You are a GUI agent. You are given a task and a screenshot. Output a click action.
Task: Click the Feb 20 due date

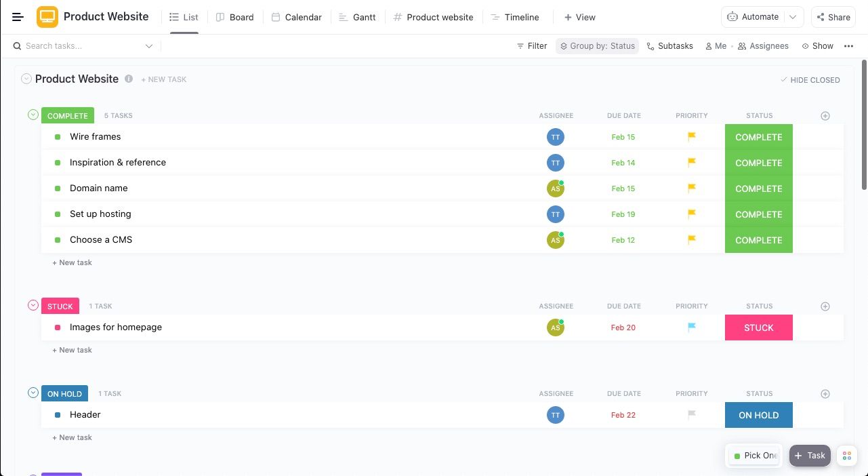(x=623, y=328)
